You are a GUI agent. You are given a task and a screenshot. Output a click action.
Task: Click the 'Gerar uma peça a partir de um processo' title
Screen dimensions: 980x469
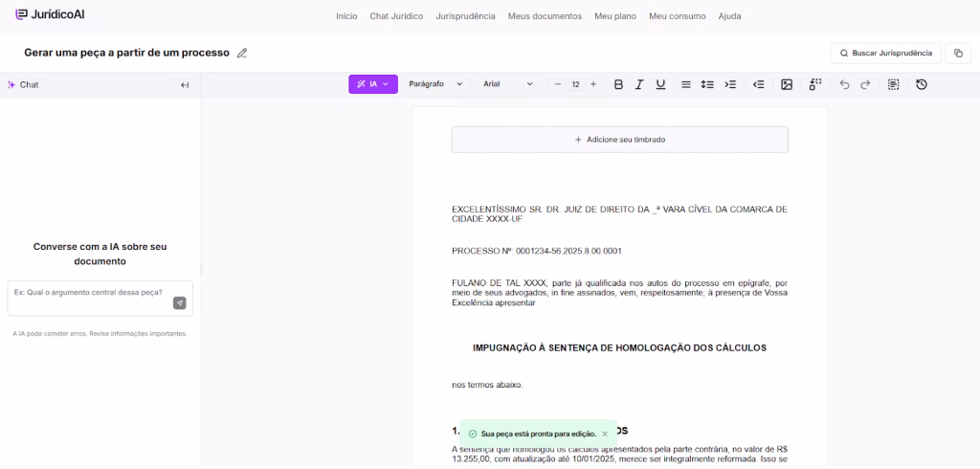pos(127,54)
